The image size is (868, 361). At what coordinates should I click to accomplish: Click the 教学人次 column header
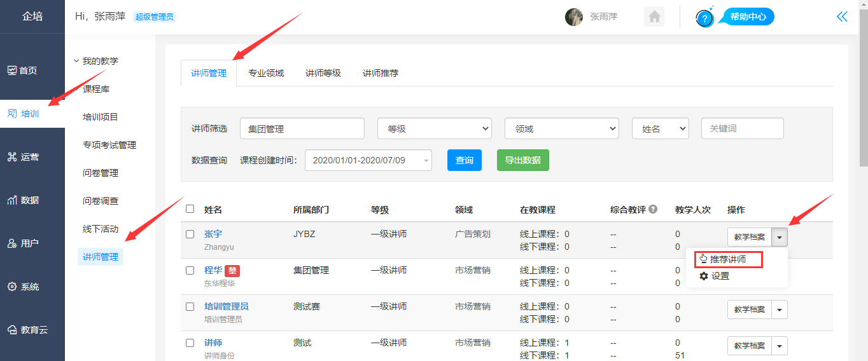tap(693, 210)
